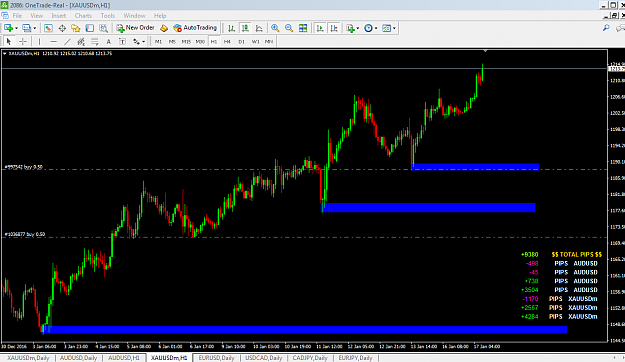The height and width of the screenshot is (362, 625).
Task: Click the New Order button
Action: 135,28
